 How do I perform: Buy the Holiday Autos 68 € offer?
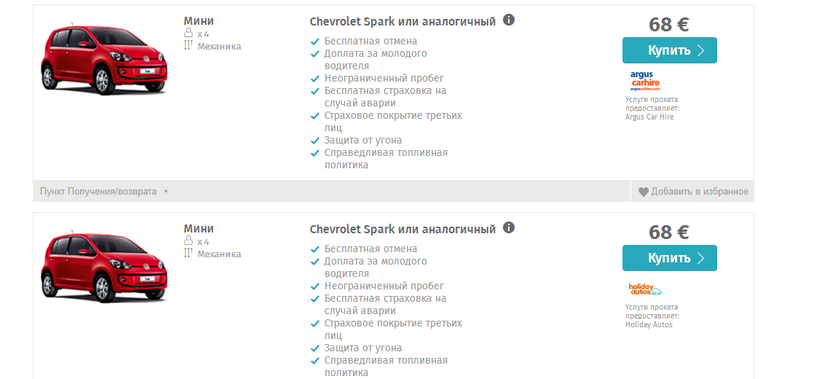tap(669, 258)
